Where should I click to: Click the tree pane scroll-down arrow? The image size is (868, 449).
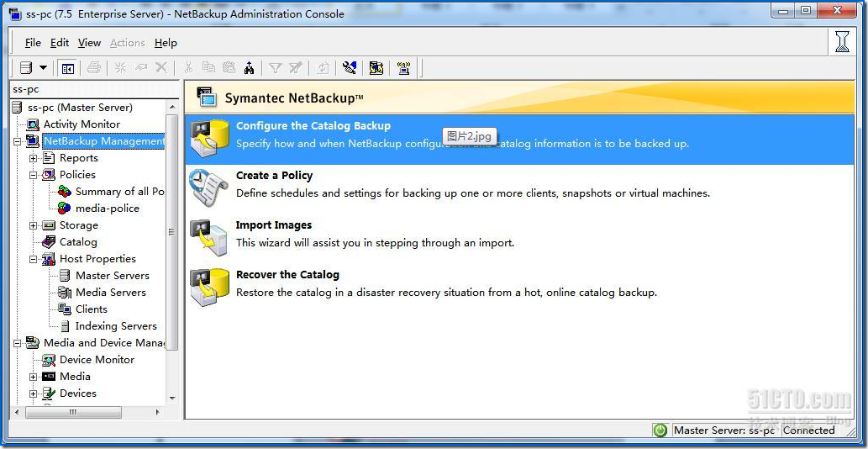tap(172, 399)
